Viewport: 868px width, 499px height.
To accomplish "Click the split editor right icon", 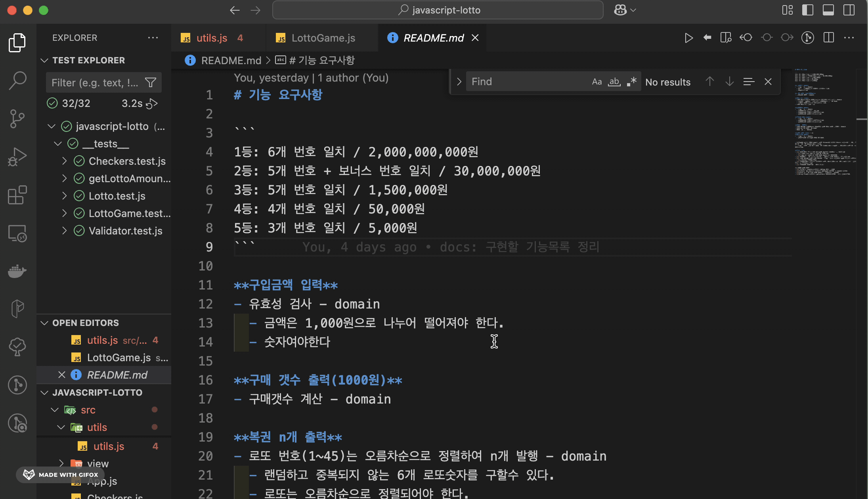I will pos(828,38).
